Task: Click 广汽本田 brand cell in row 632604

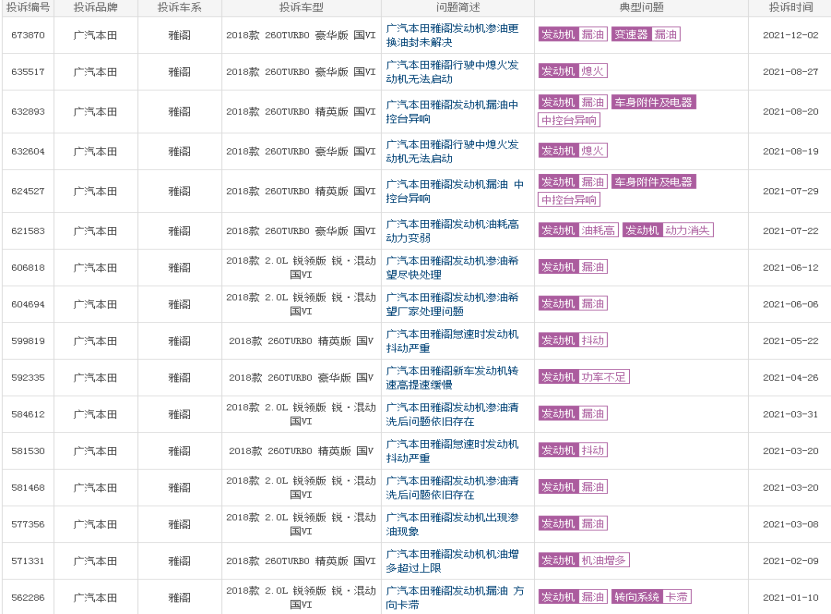Action: [x=95, y=152]
